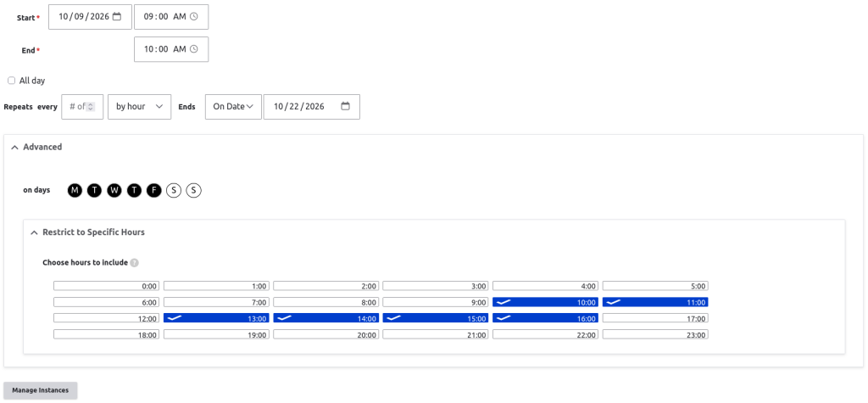This screenshot has height=403, width=868.
Task: Include the 23:00 hour
Action: (655, 334)
